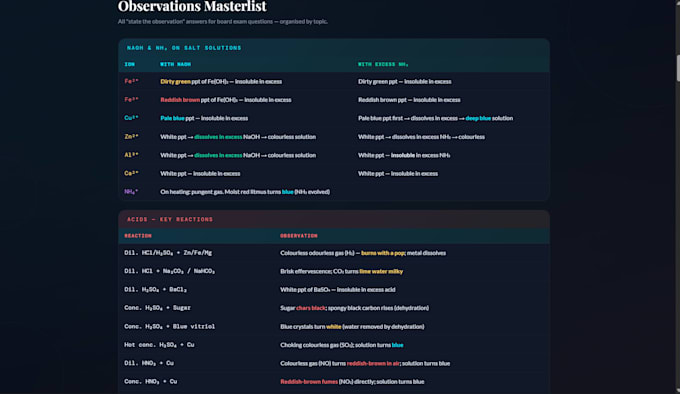680x394 pixels.
Task: Click 'On heating: pungent gas' NH₄⁺ observation
Action: pos(245,192)
